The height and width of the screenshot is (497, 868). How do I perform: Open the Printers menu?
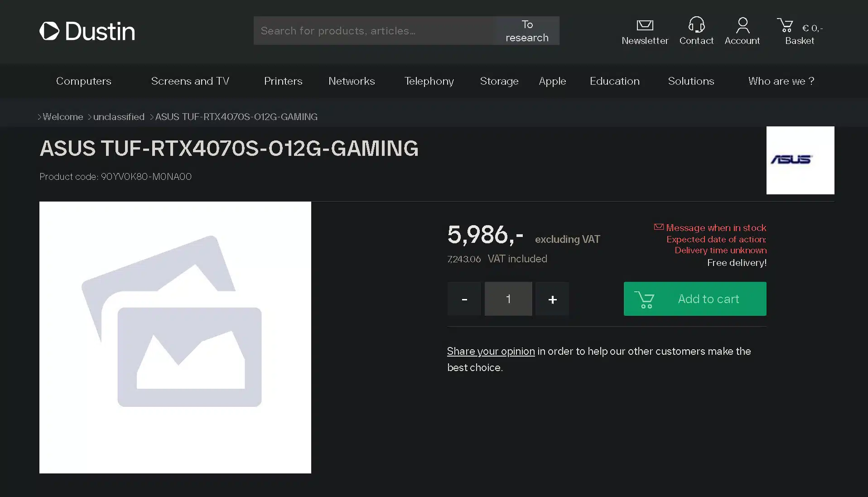tap(283, 81)
